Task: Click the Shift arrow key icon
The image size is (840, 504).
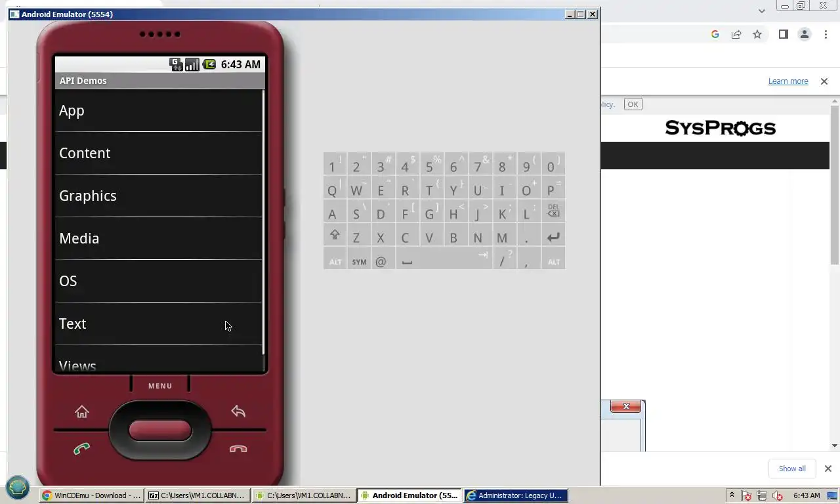Action: pyautogui.click(x=335, y=235)
